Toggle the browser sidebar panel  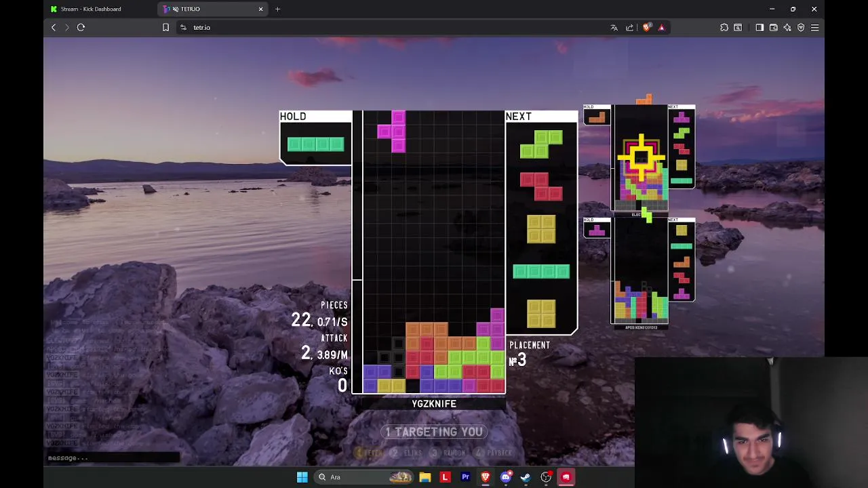pyautogui.click(x=759, y=27)
